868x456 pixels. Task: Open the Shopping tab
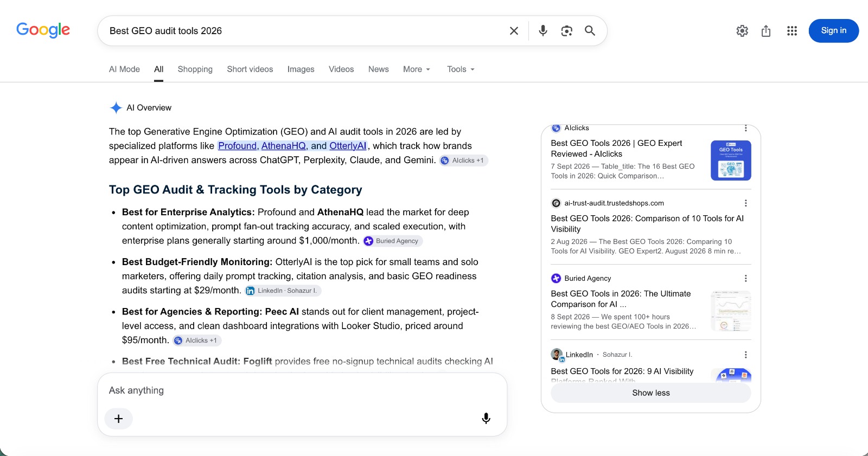tap(195, 69)
